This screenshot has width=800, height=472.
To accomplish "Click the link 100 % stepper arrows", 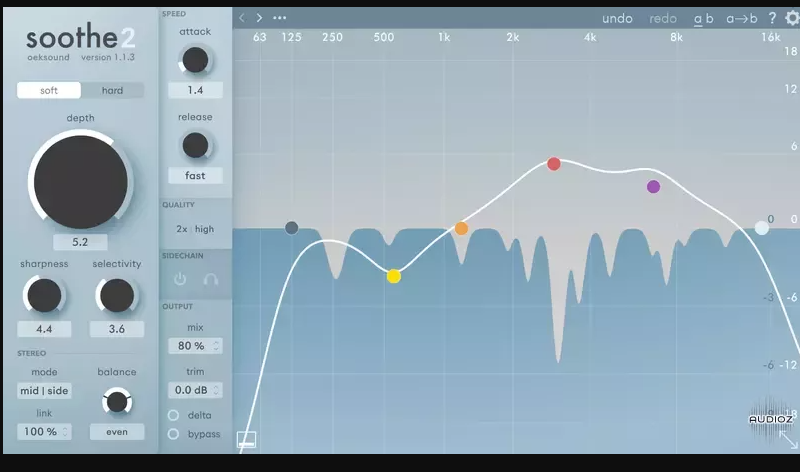I will [x=65, y=432].
